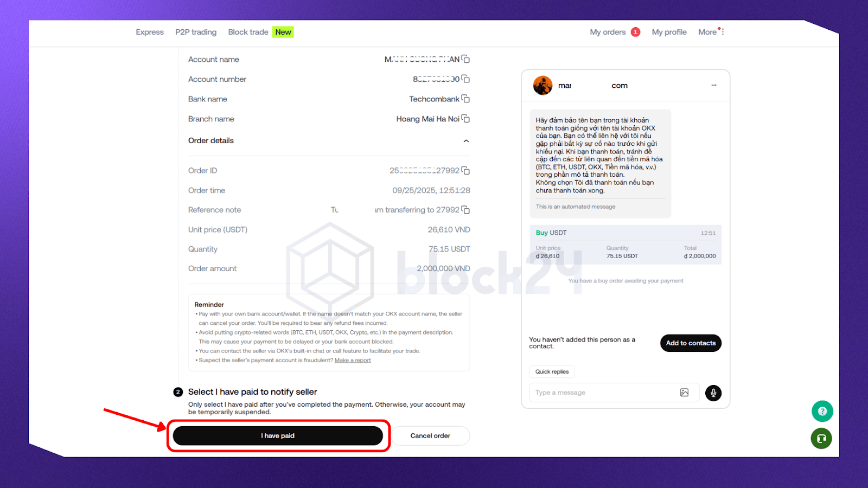The height and width of the screenshot is (488, 868).
Task: Copy the account number
Action: [465, 79]
